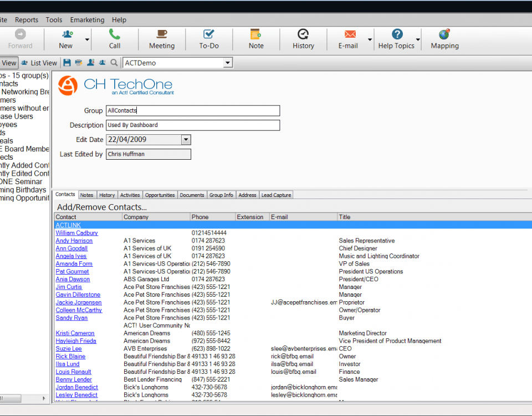Open the Kristi Cameron contact link
The image size is (532, 416).
[75, 333]
